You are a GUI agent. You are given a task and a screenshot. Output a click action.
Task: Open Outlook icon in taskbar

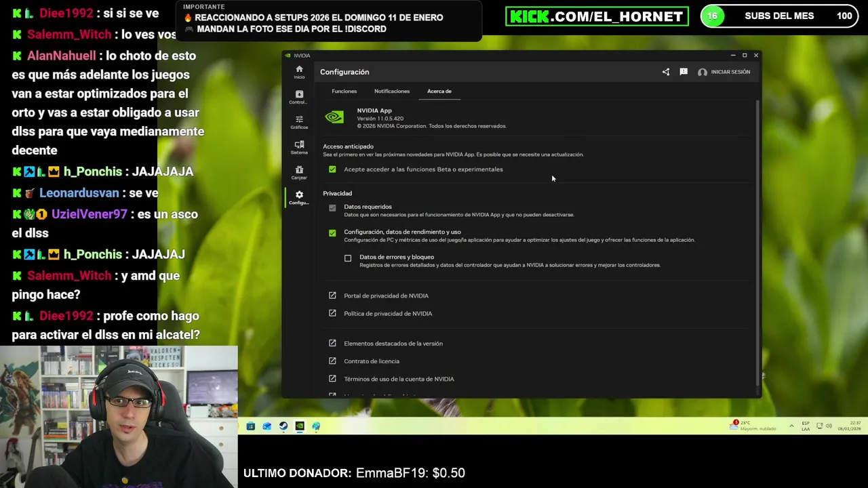tap(267, 426)
